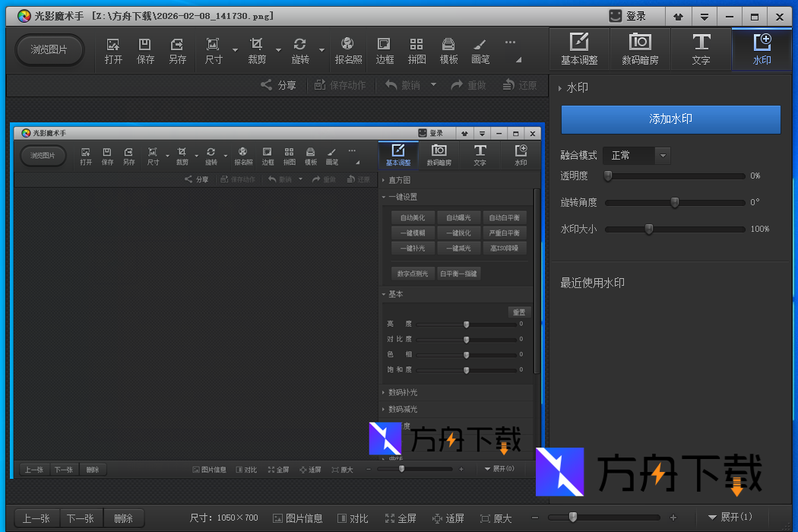This screenshot has height=532, width=798.
Task: Open the Template (模板) tool
Action: click(x=448, y=50)
